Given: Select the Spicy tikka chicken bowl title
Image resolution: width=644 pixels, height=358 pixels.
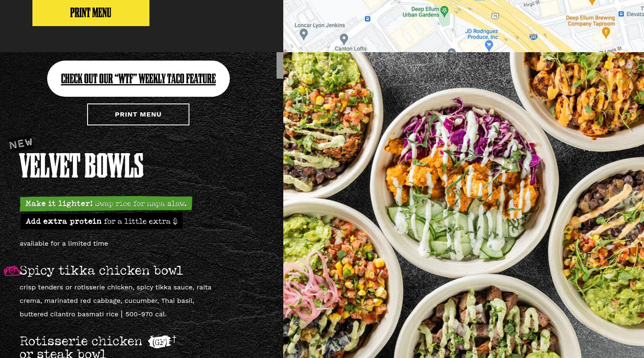Looking at the screenshot, I should pyautogui.click(x=101, y=271).
